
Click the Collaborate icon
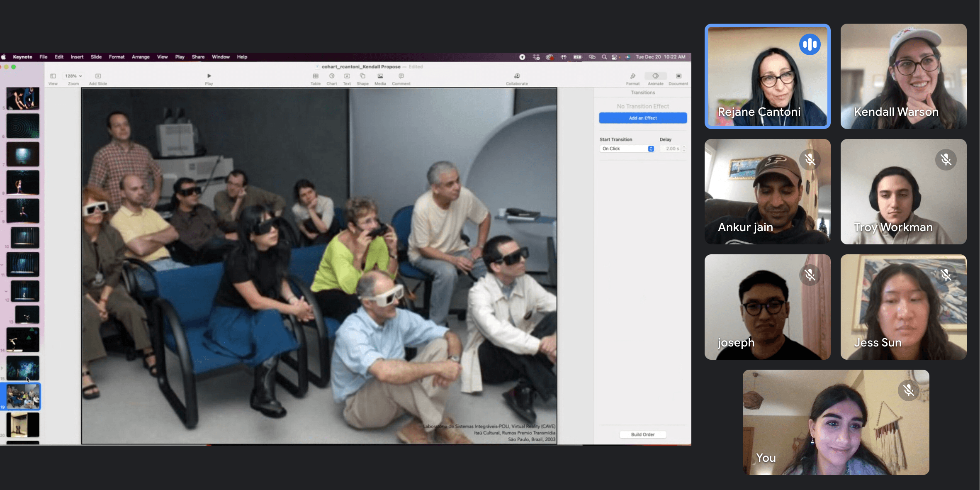(517, 76)
